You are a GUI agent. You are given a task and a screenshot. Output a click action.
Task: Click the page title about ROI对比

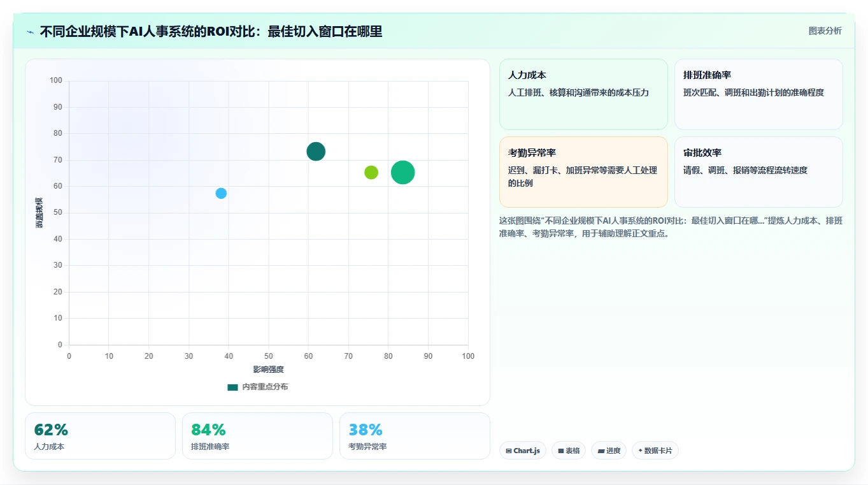tap(211, 31)
